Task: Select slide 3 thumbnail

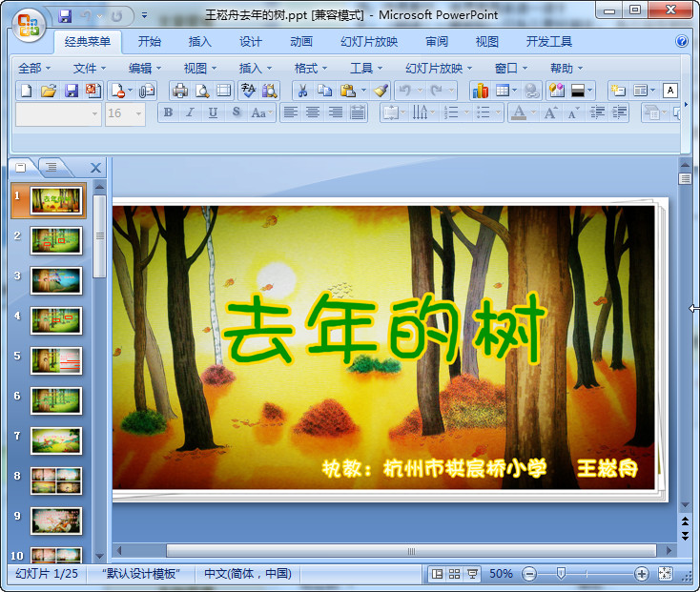Action: [x=56, y=280]
